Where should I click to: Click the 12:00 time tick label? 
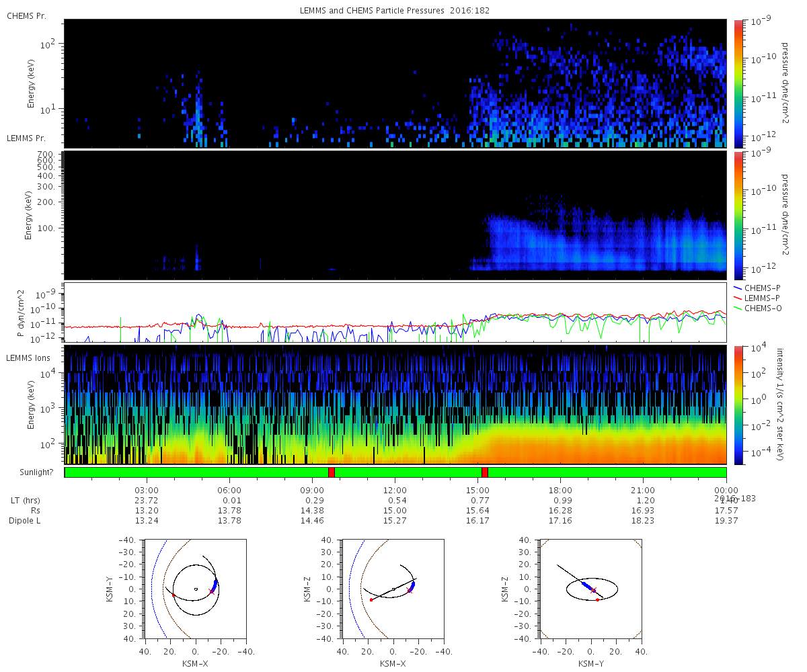(x=395, y=490)
